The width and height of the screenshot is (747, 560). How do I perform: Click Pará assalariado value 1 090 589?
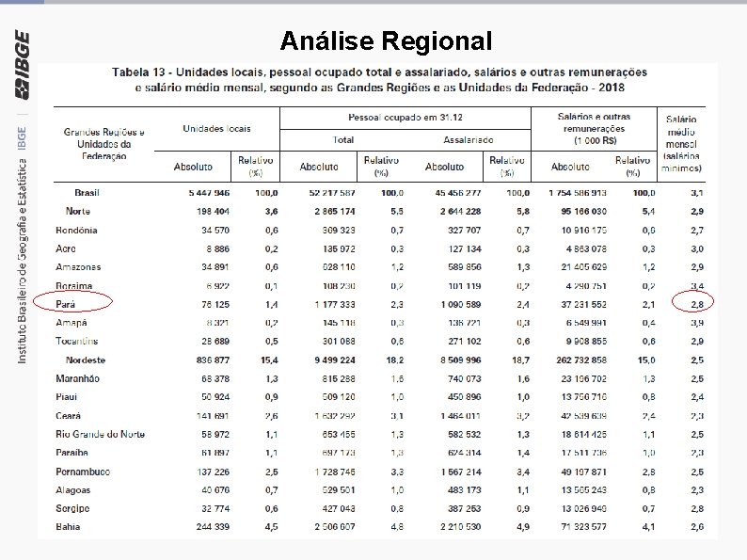click(461, 304)
